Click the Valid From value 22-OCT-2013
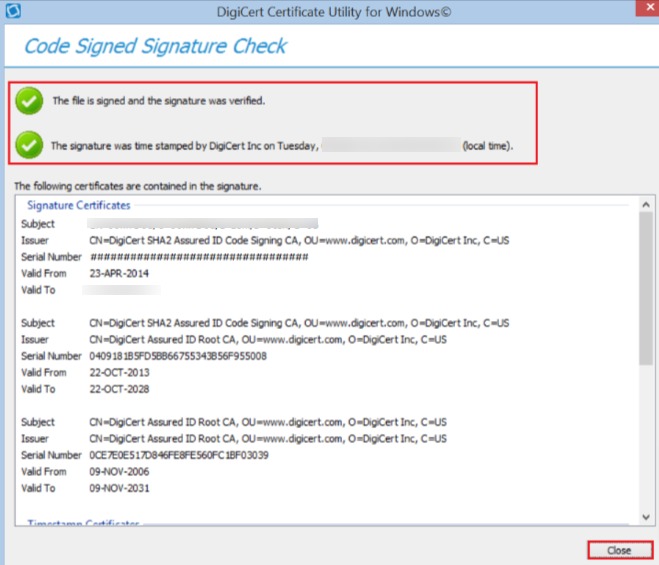This screenshot has width=659, height=565. 119,372
